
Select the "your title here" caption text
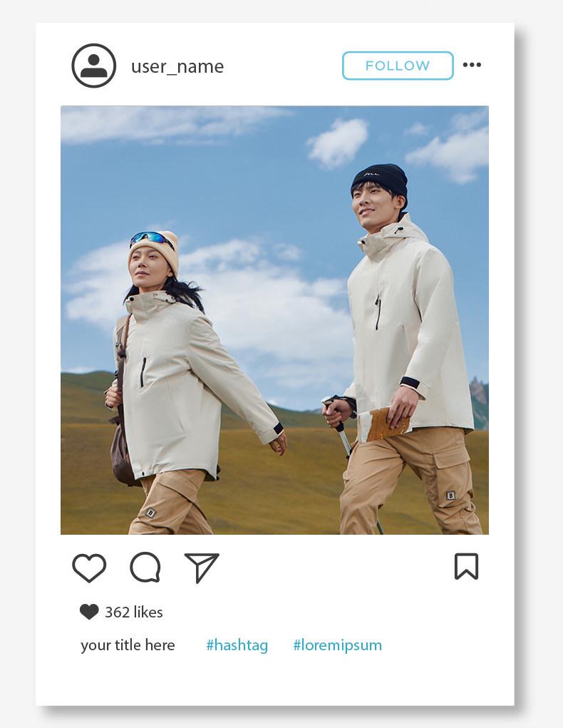(x=128, y=645)
